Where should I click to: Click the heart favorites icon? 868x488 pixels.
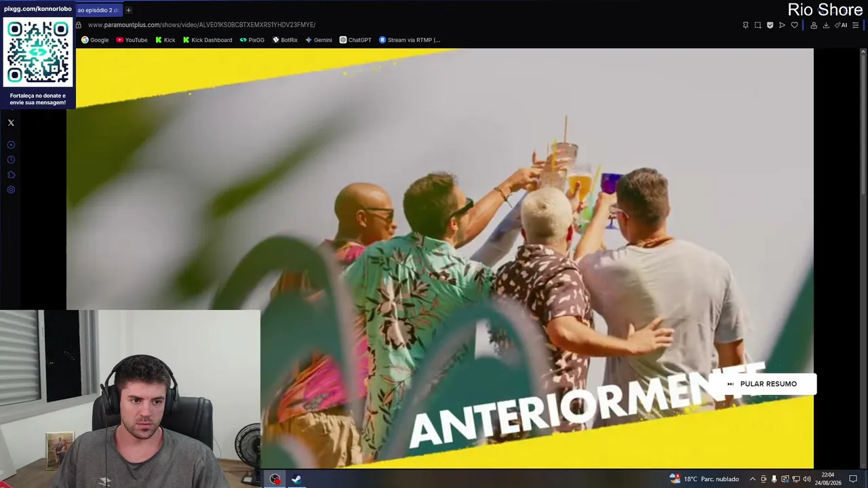794,25
